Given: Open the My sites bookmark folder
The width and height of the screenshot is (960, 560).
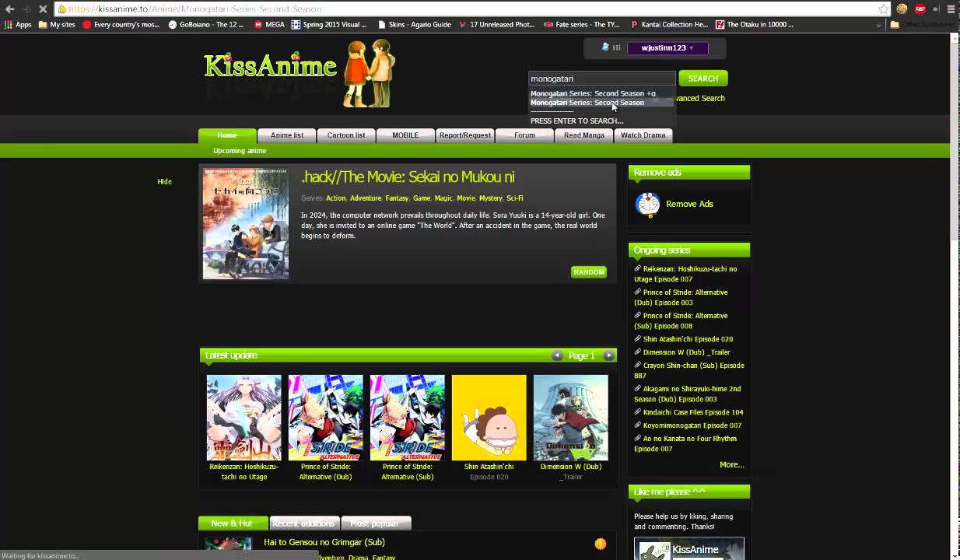Looking at the screenshot, I should pos(57,24).
